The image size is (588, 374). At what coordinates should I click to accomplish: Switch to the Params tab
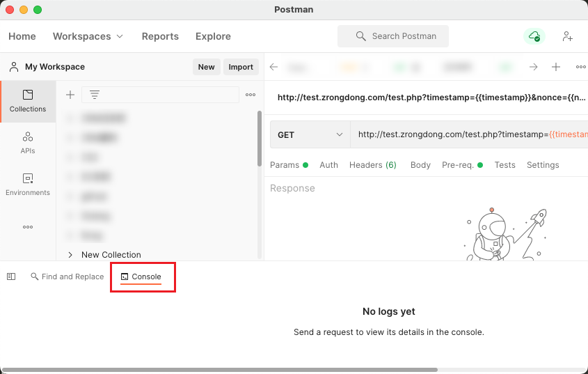pos(289,165)
